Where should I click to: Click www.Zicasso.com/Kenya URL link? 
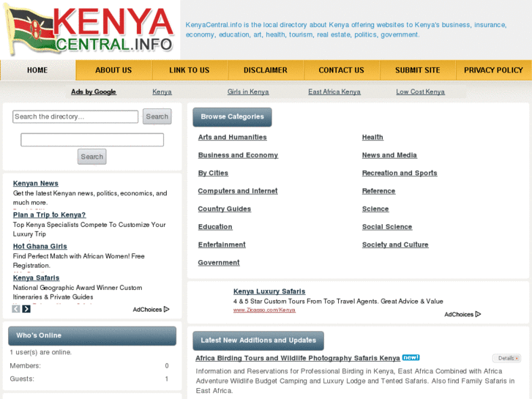pyautogui.click(x=264, y=310)
